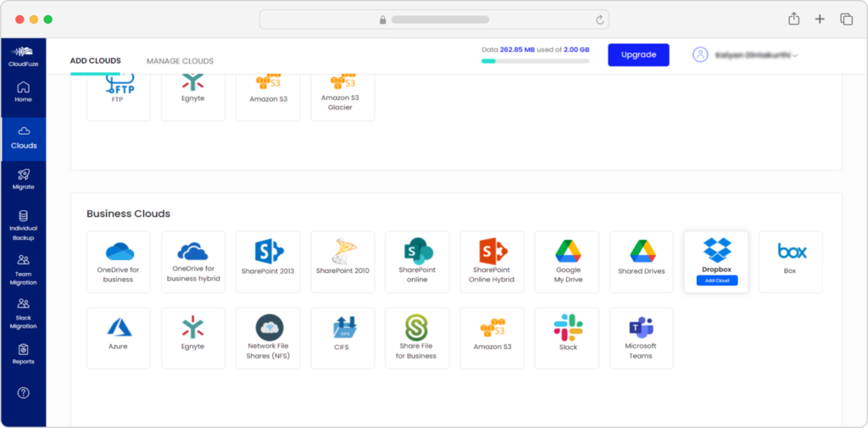Screen dimensions: 868x428
Task: Click the user avatar icon
Action: tap(700, 55)
